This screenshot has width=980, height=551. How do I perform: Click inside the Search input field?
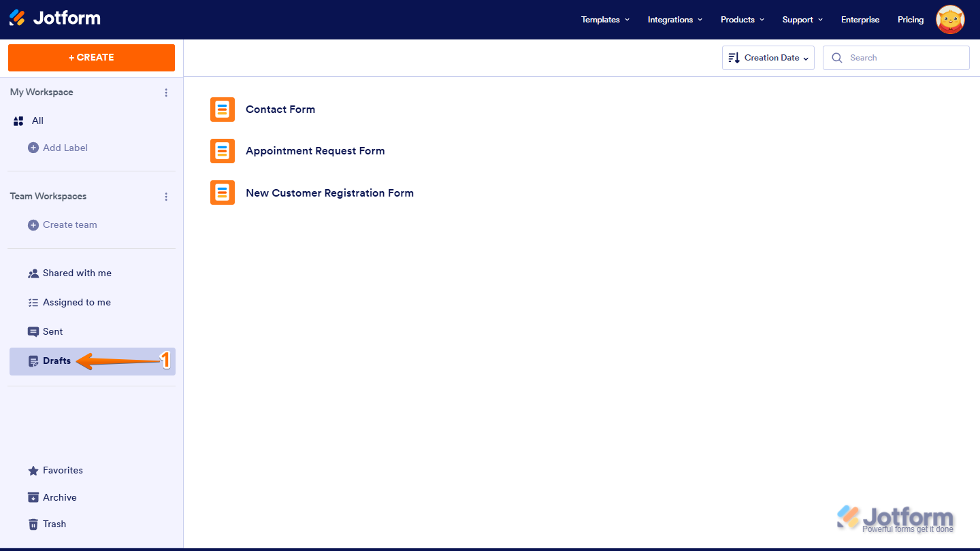tap(898, 58)
